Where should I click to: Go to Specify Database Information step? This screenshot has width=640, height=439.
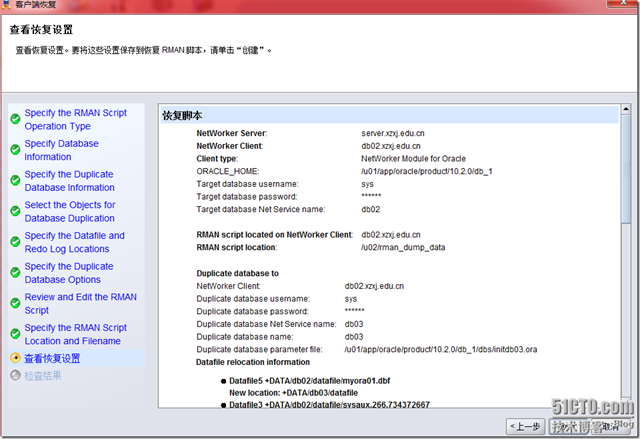tap(62, 150)
